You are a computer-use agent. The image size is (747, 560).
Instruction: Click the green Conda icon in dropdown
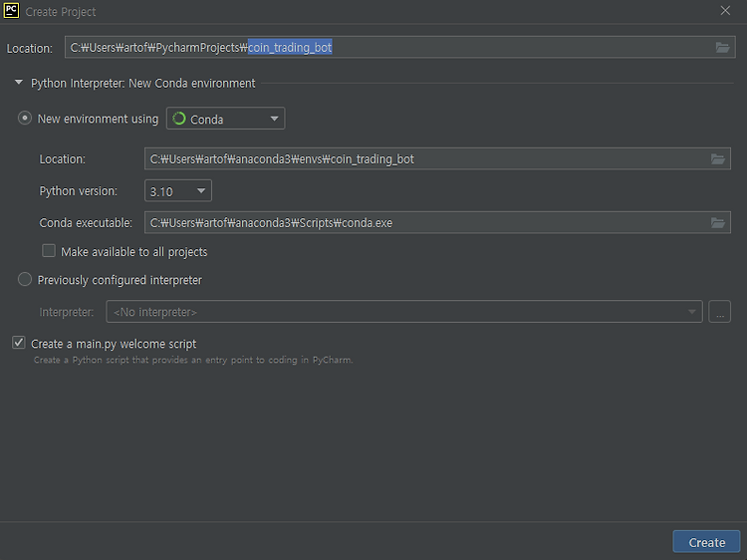pos(179,119)
